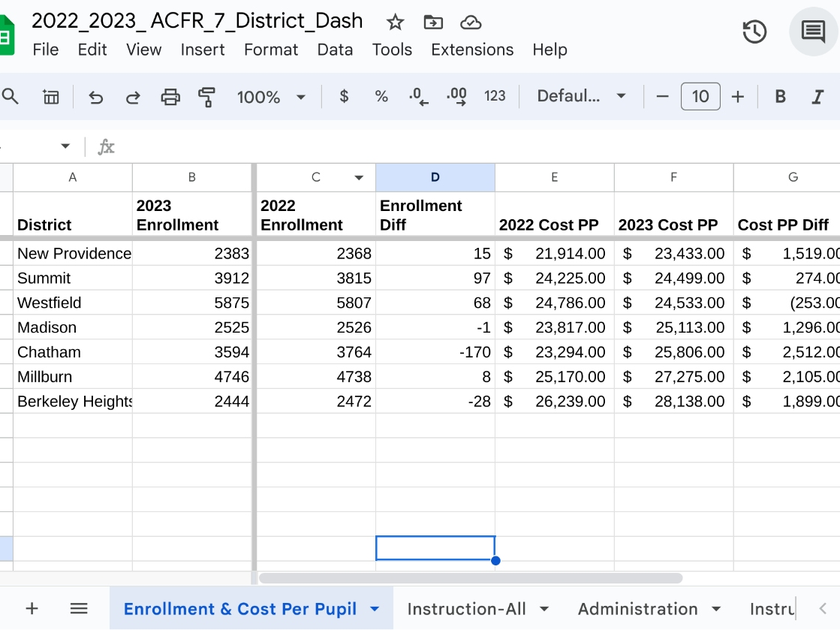This screenshot has width=840, height=630.
Task: Increase decimal places icon
Action: (456, 97)
